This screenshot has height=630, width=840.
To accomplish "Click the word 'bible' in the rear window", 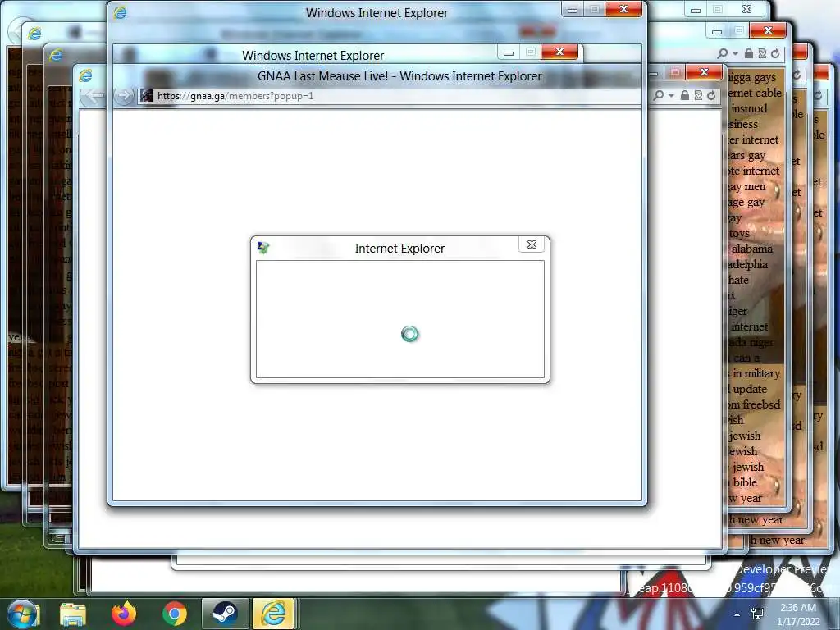I will click(x=745, y=482).
